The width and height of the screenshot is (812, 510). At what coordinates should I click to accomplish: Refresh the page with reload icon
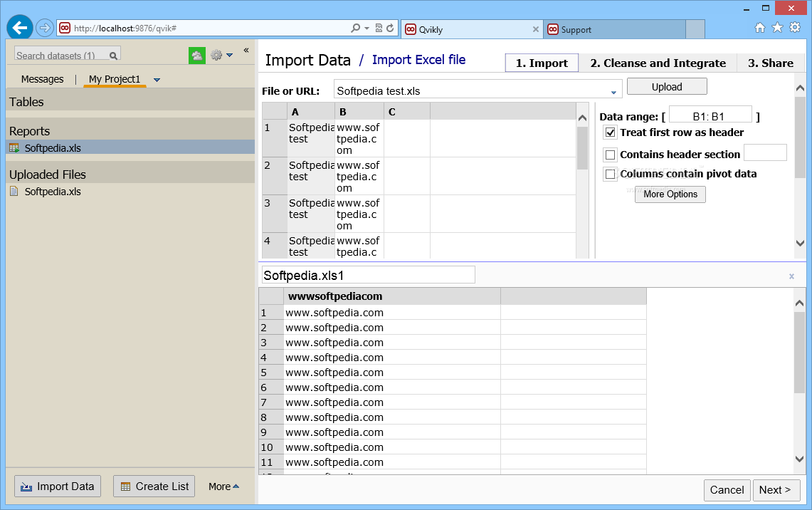click(390, 28)
